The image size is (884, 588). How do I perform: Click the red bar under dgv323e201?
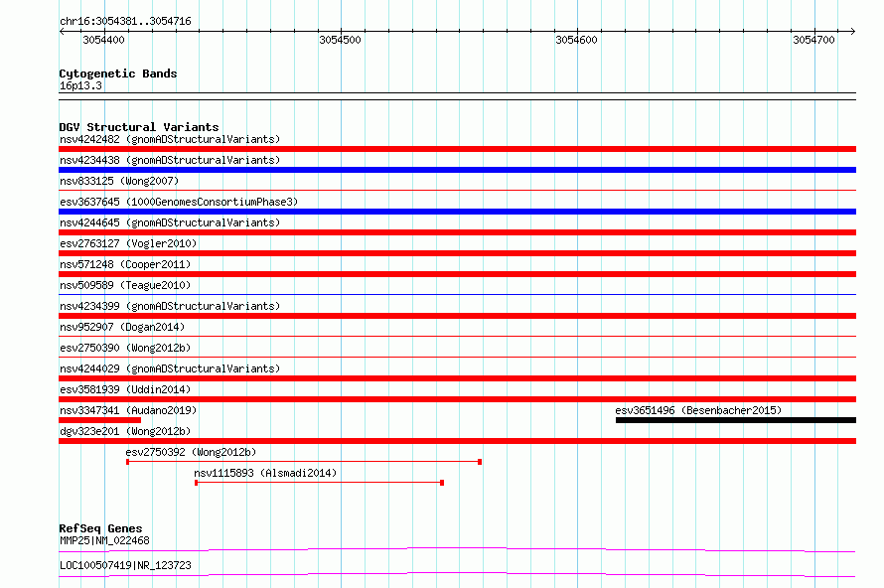(x=457, y=441)
